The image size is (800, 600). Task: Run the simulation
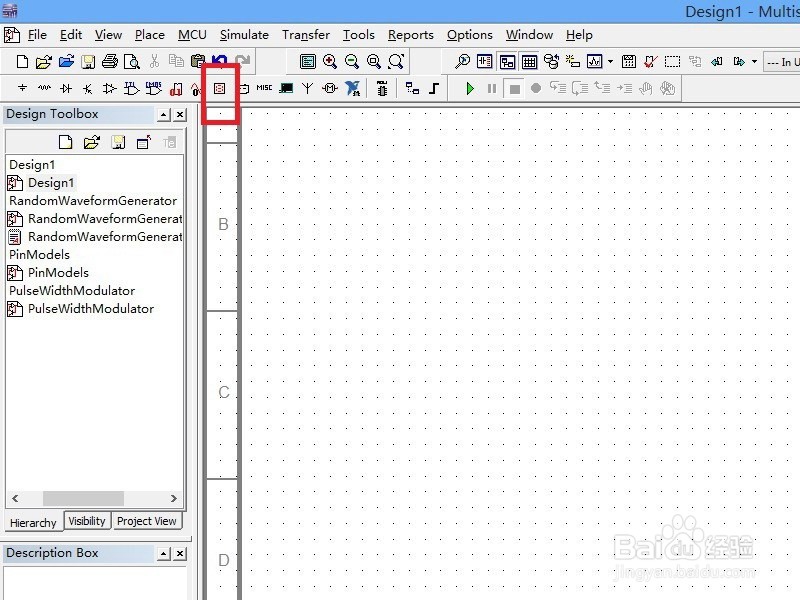(x=470, y=89)
